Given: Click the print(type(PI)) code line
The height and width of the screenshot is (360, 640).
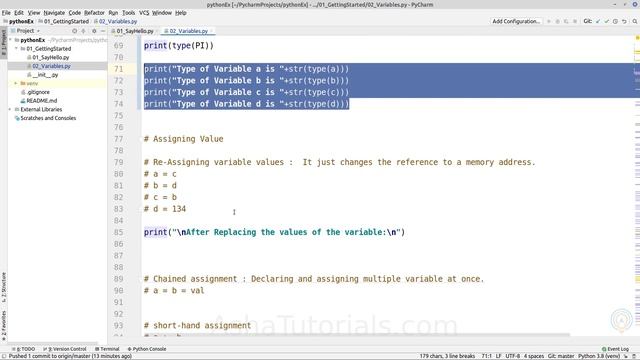Looking at the screenshot, I should click(x=179, y=46).
